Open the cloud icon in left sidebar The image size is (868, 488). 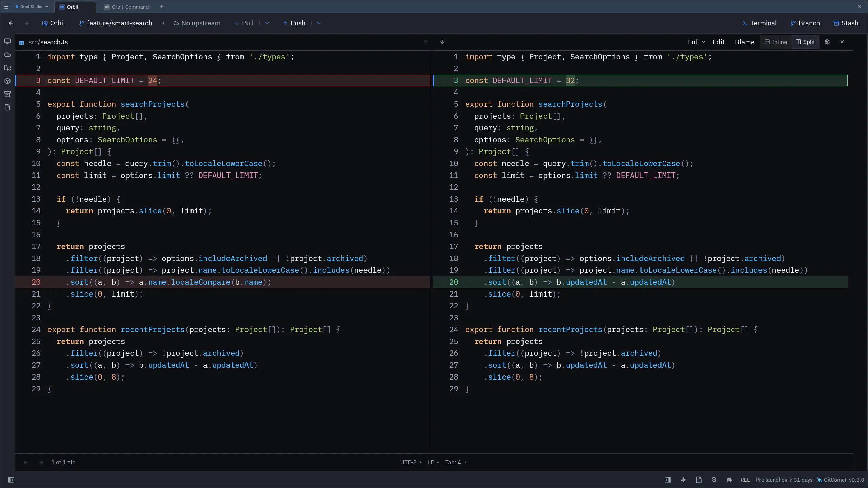7,55
